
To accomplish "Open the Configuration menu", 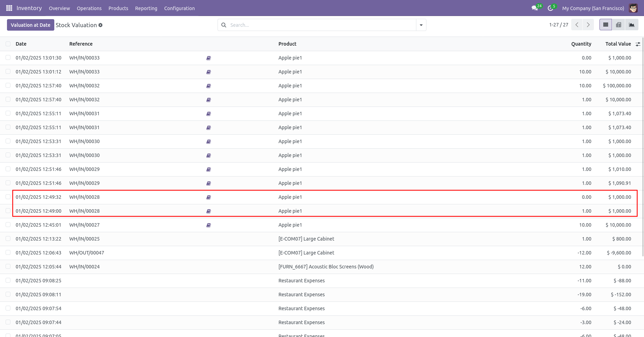I will click(x=179, y=8).
